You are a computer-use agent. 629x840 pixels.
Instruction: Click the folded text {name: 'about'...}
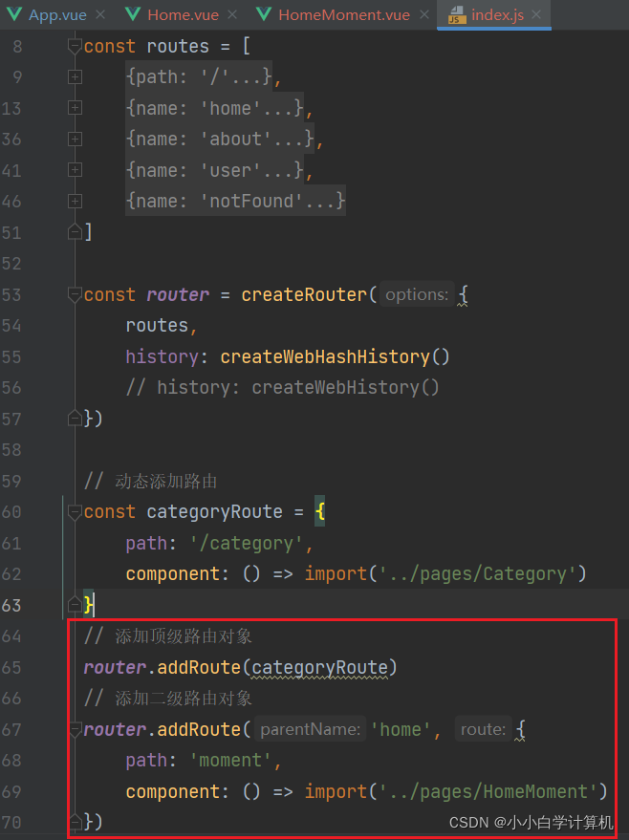coord(220,140)
